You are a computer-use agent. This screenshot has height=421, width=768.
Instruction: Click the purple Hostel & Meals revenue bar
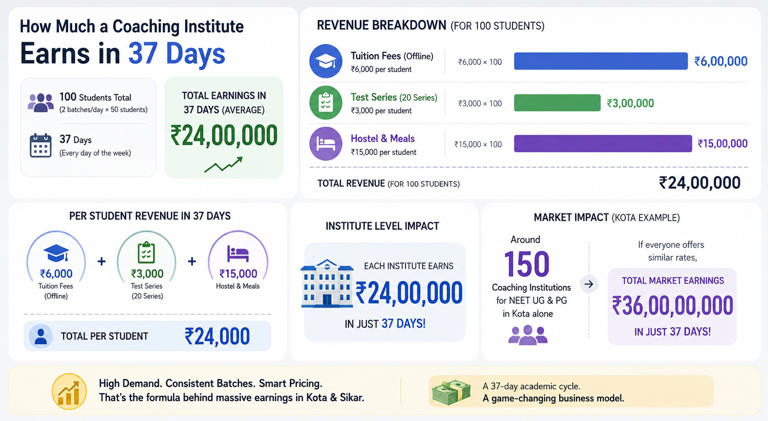click(x=602, y=143)
